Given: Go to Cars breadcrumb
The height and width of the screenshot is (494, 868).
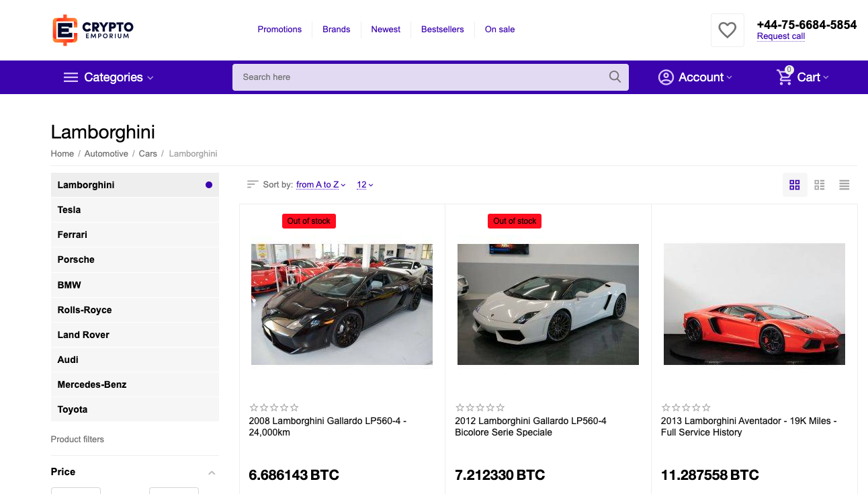Looking at the screenshot, I should pos(148,154).
